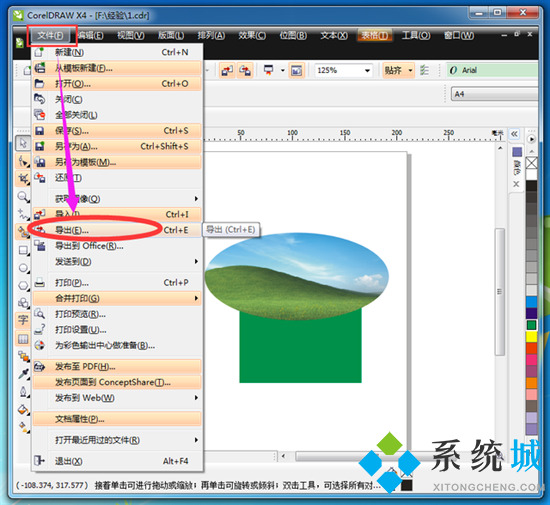Open the Arial font list
The width and height of the screenshot is (550, 505).
point(492,70)
